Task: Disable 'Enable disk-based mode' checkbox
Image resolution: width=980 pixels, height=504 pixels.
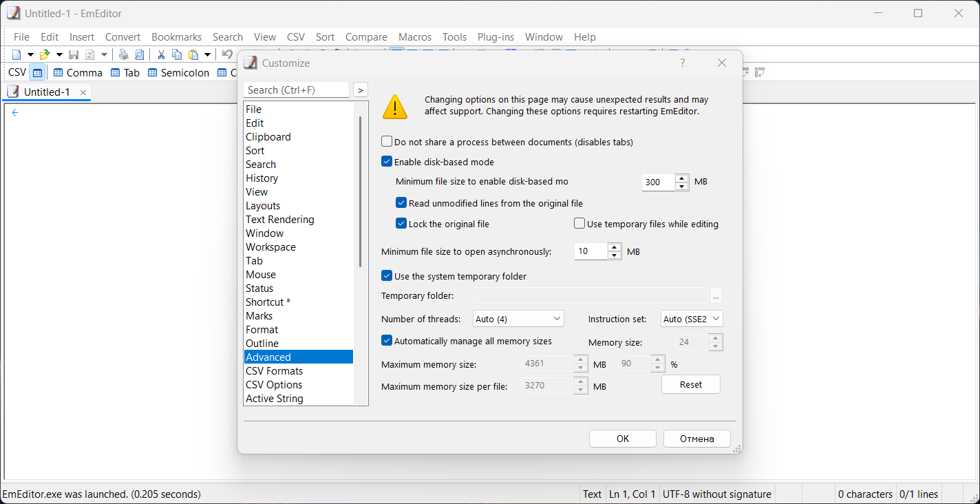Action: (387, 162)
